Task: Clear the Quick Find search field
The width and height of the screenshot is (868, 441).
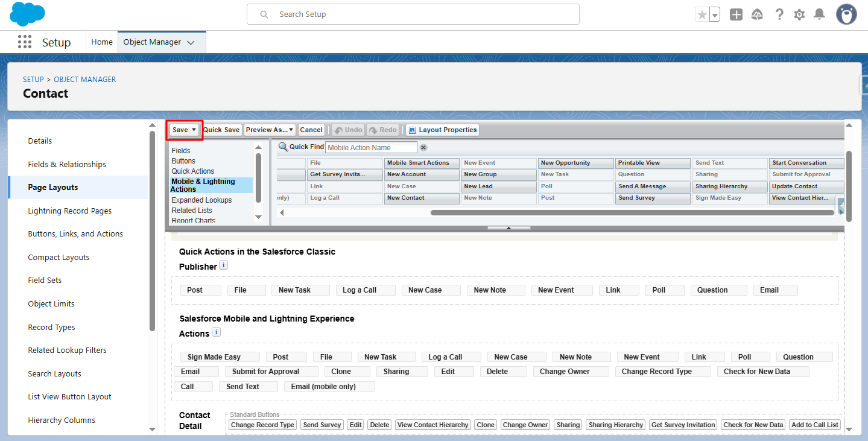Action: coord(423,148)
